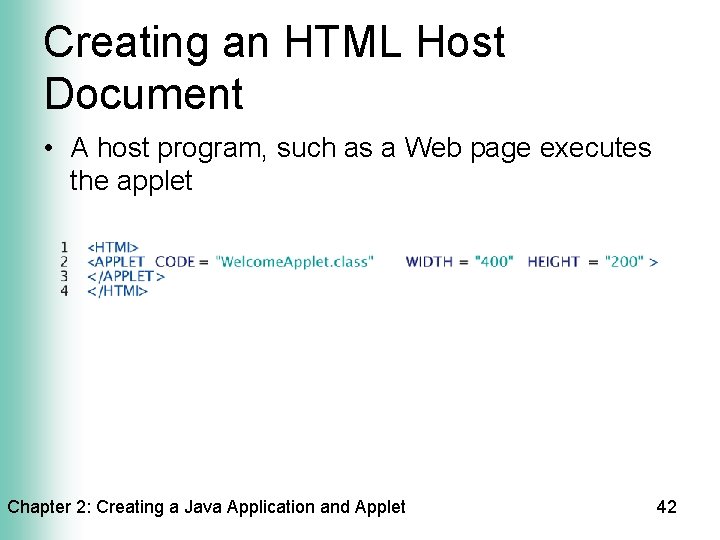Click the "400" width value
Image resolution: width=720 pixels, height=540 pixels.
tap(494, 262)
